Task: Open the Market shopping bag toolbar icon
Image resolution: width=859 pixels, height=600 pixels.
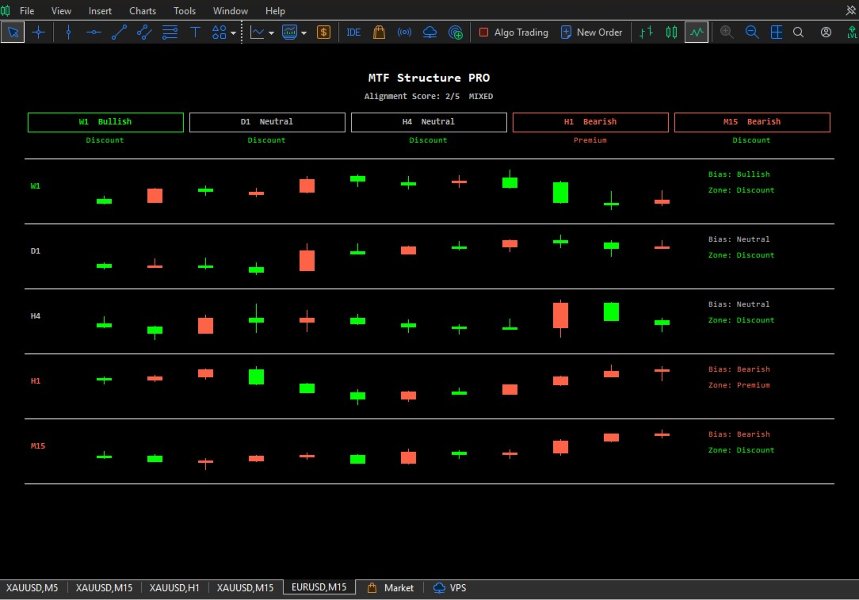Action: coord(379,32)
